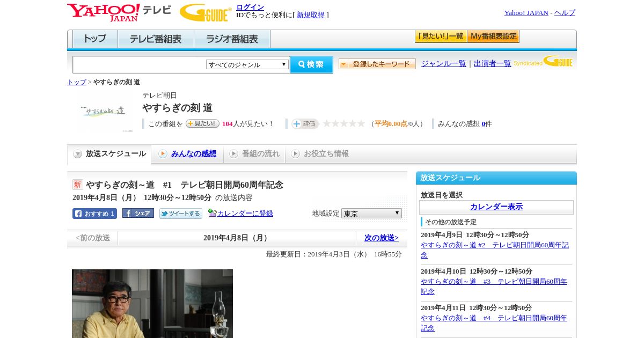644x338 pixels.
Task: Open やすらぎの刻～道 #2 broadcast link
Action: point(495,250)
